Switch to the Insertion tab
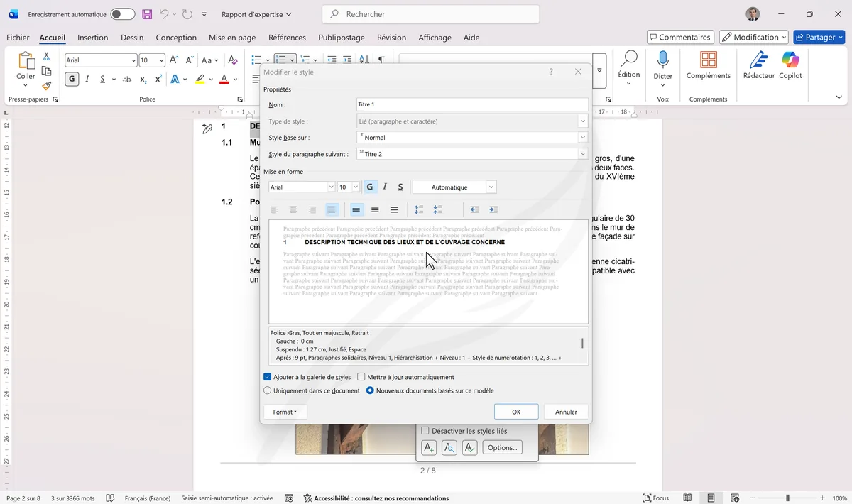852x504 pixels. coord(93,38)
